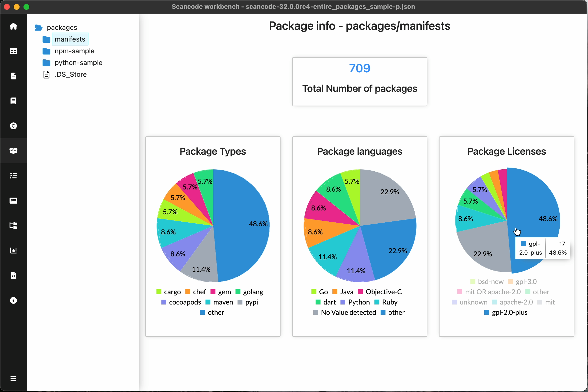The height and width of the screenshot is (392, 588).
Task: Open the copyright sidebar icon
Action: pos(13,126)
